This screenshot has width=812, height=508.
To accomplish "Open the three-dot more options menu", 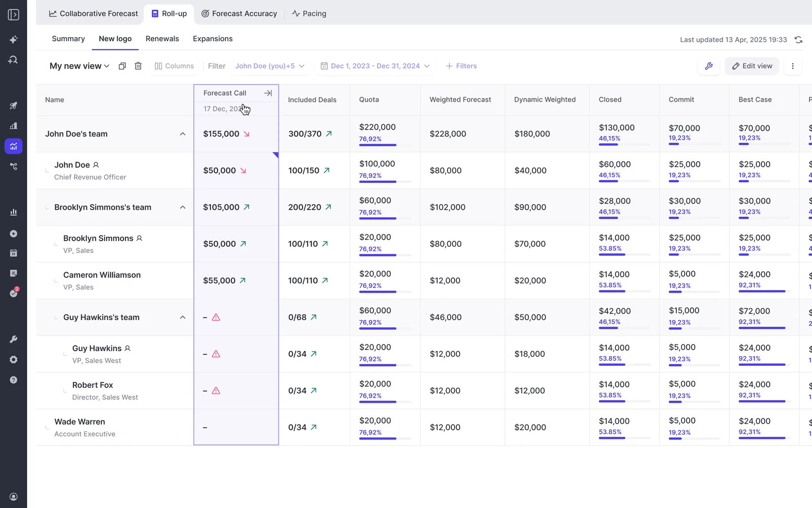I will 793,66.
